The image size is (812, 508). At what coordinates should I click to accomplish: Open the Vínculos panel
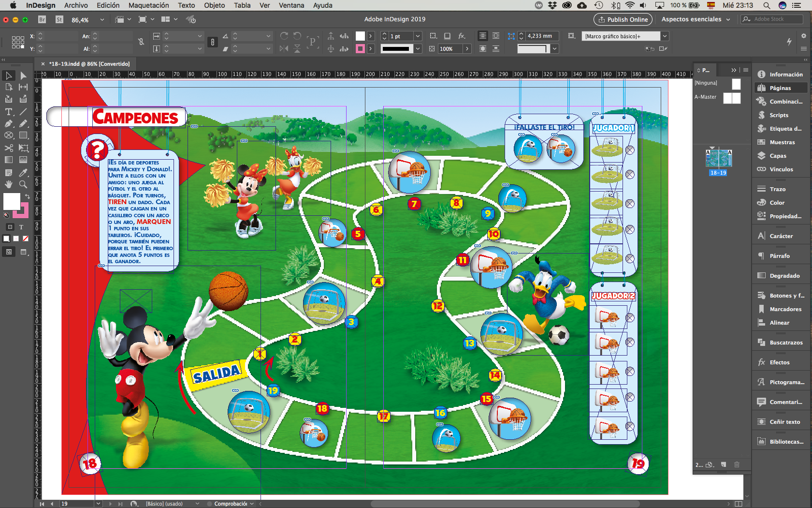781,169
